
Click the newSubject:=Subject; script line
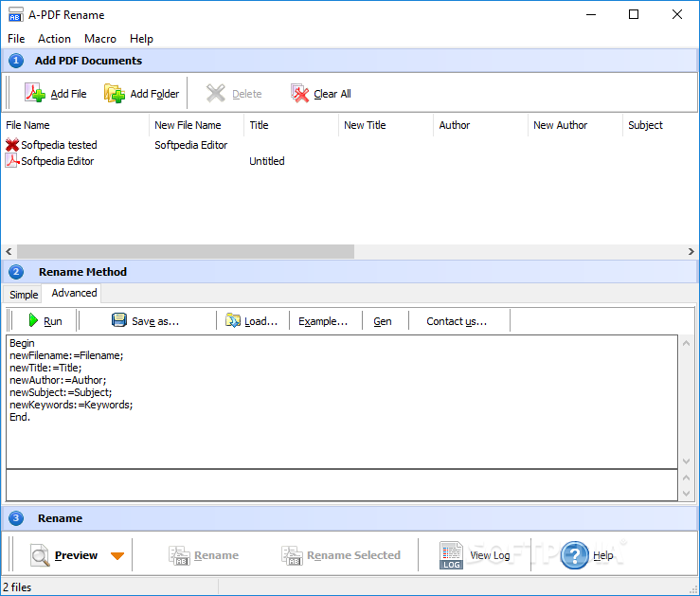click(x=61, y=392)
